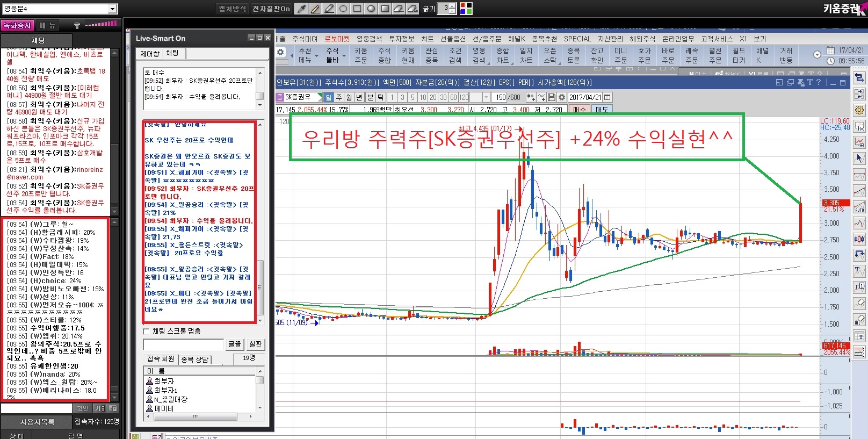Select the filled circle shape tool
868x439 pixels.
click(371, 9)
